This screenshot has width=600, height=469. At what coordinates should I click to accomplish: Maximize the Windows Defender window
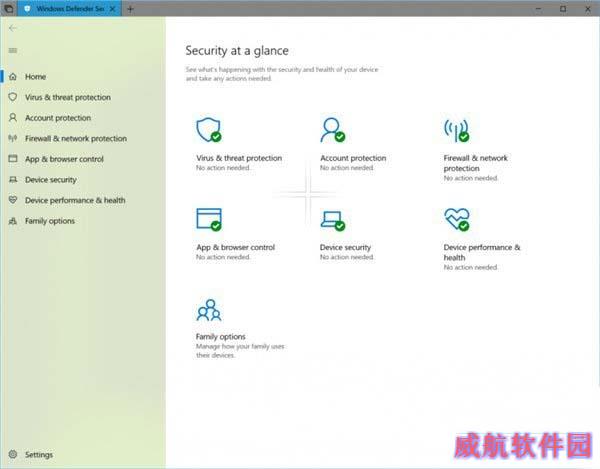pos(563,8)
